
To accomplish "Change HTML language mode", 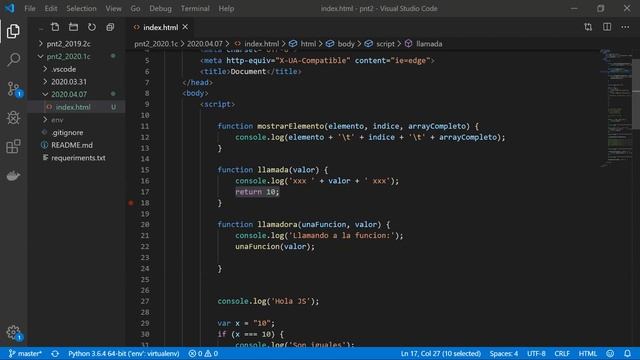I will (x=588, y=353).
